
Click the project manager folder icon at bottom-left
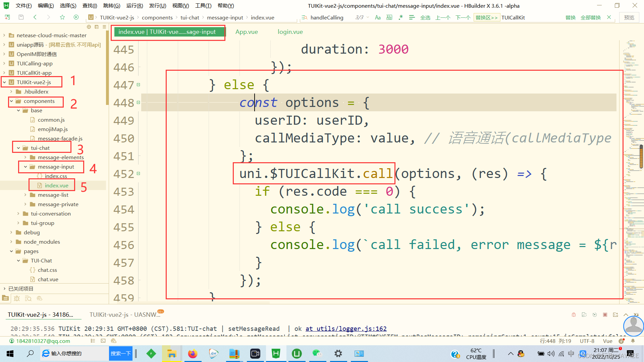point(5,298)
